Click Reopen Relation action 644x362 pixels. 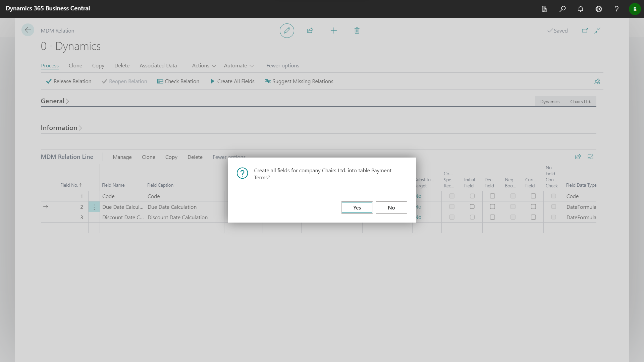(x=124, y=81)
